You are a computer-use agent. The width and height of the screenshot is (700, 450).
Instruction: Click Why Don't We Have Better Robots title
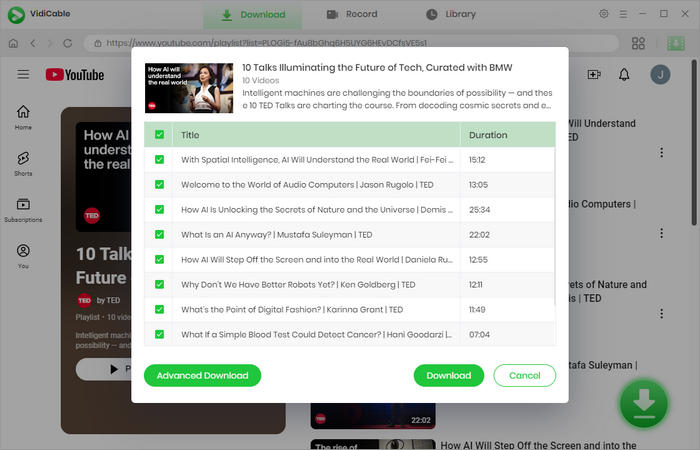click(298, 285)
